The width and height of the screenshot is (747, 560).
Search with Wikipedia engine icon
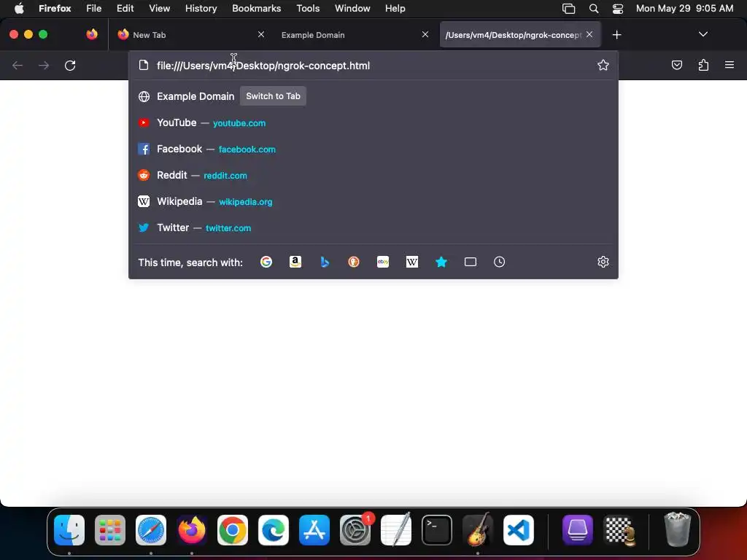pyautogui.click(x=412, y=262)
